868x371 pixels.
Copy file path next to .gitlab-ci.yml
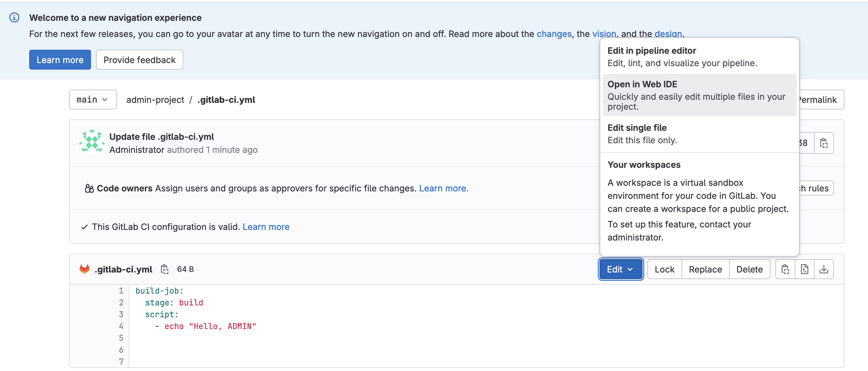click(164, 269)
